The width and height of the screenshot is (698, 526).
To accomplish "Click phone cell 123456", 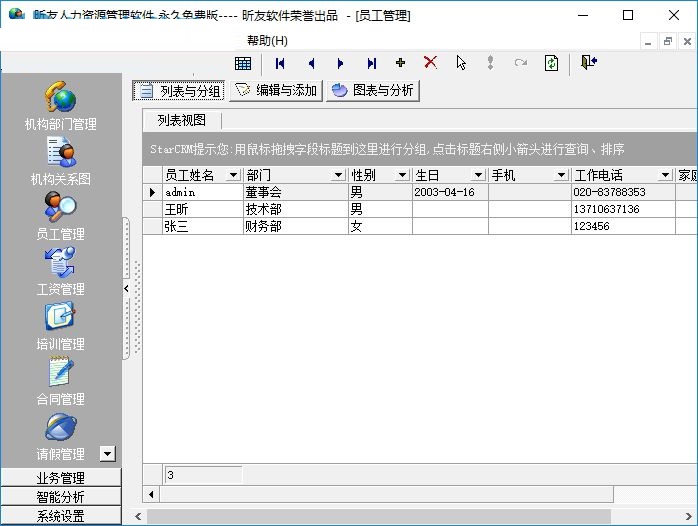I will pyautogui.click(x=623, y=226).
